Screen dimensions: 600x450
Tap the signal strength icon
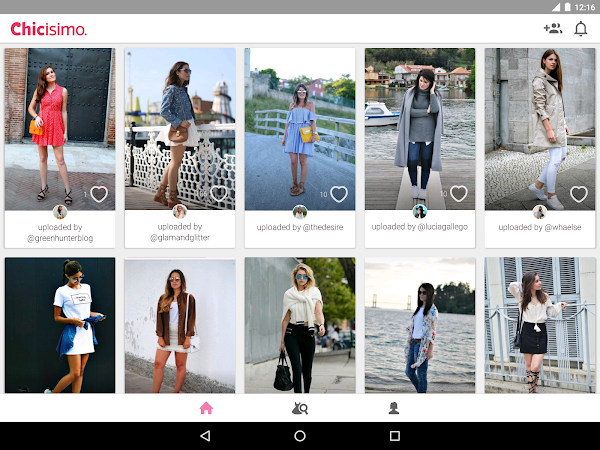click(556, 7)
